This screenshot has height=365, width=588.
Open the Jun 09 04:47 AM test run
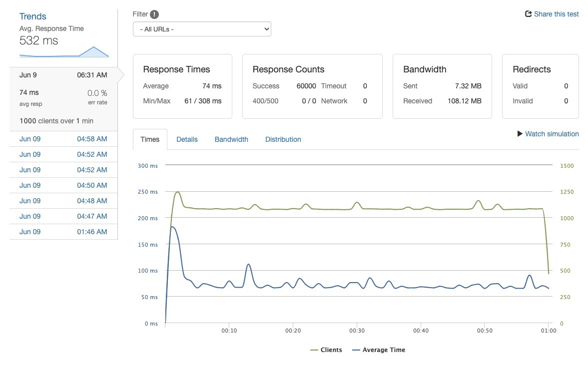pyautogui.click(x=63, y=216)
